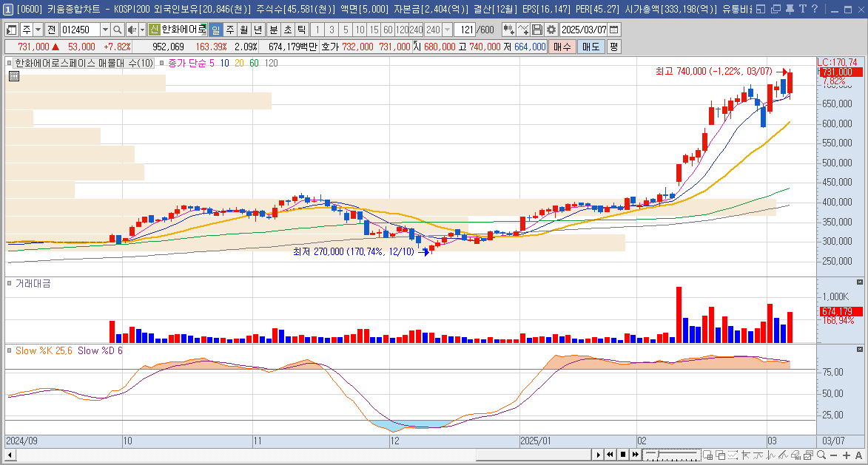Toggle the left panel layout icon
This screenshot has height=465, width=868.
11,30
